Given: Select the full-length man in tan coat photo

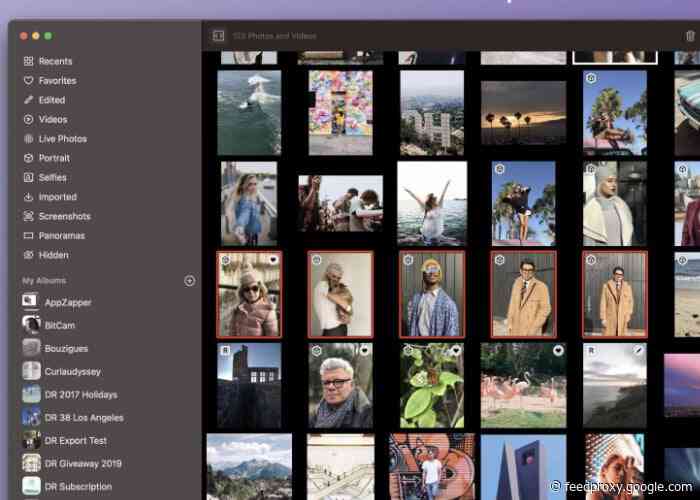Looking at the screenshot, I should (615, 295).
